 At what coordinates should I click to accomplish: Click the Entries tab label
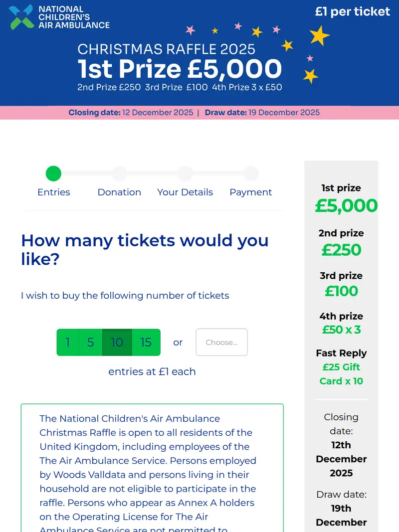53,192
